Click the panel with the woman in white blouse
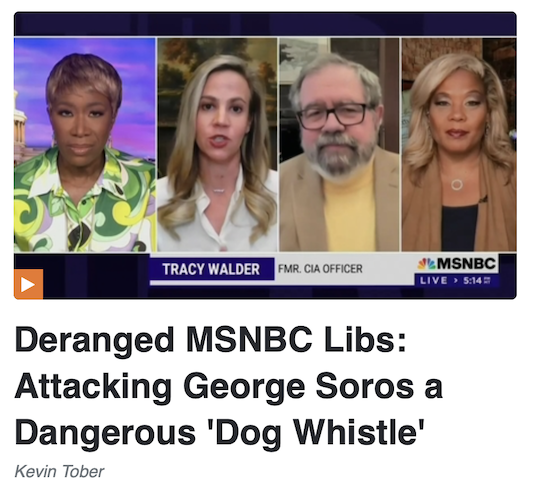The image size is (535, 492). (x=217, y=145)
